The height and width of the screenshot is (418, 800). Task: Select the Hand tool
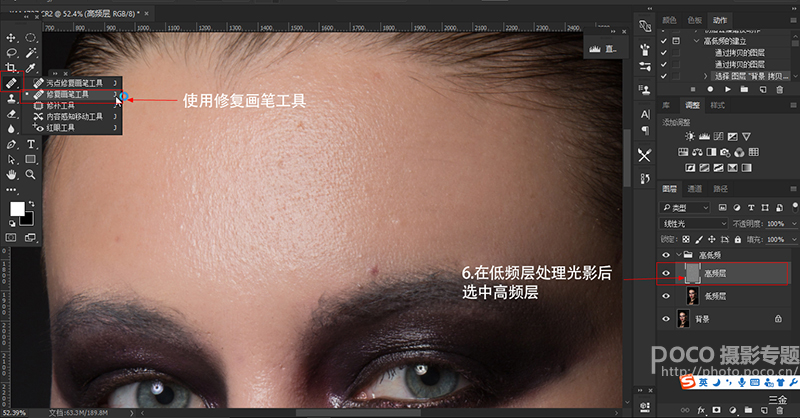11,175
